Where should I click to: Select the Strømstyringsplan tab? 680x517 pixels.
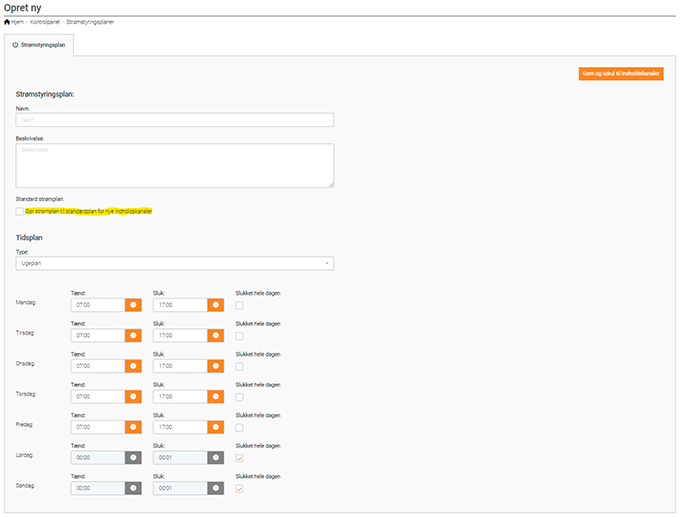coord(40,45)
